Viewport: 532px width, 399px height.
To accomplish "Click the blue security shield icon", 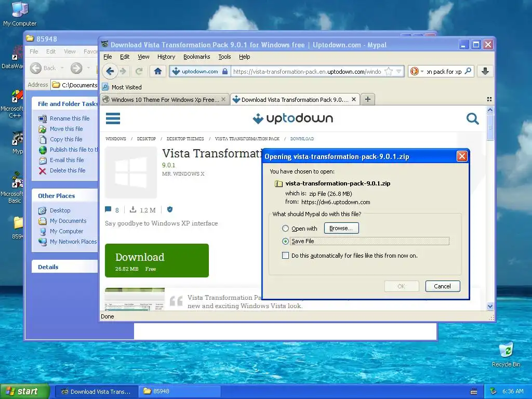I will click(x=170, y=209).
